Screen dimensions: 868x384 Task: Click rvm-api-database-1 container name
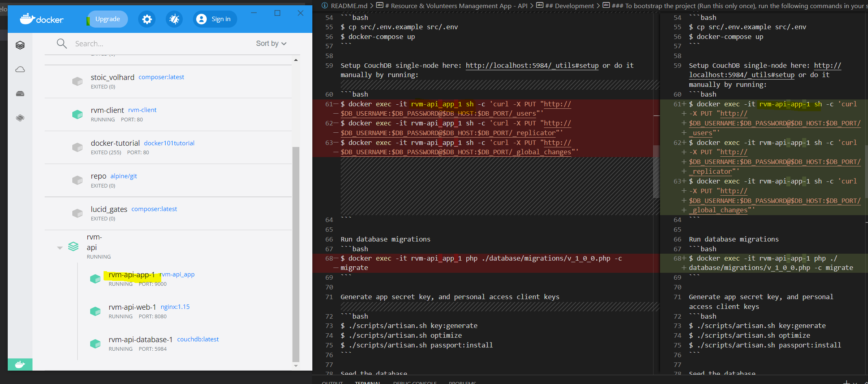point(141,339)
